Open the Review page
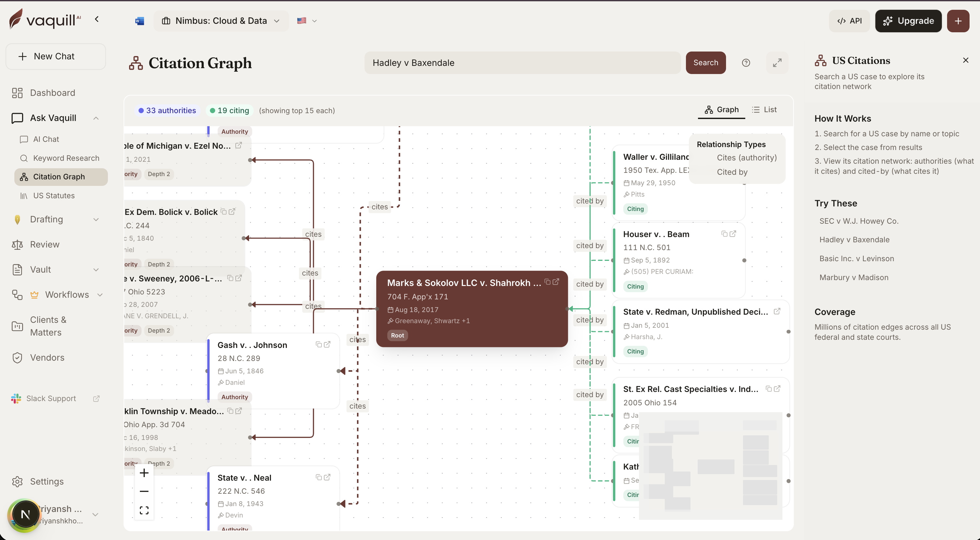 45,244
